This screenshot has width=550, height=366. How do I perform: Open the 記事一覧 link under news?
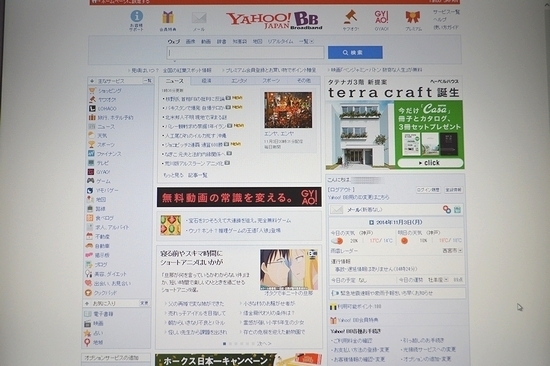[198, 175]
